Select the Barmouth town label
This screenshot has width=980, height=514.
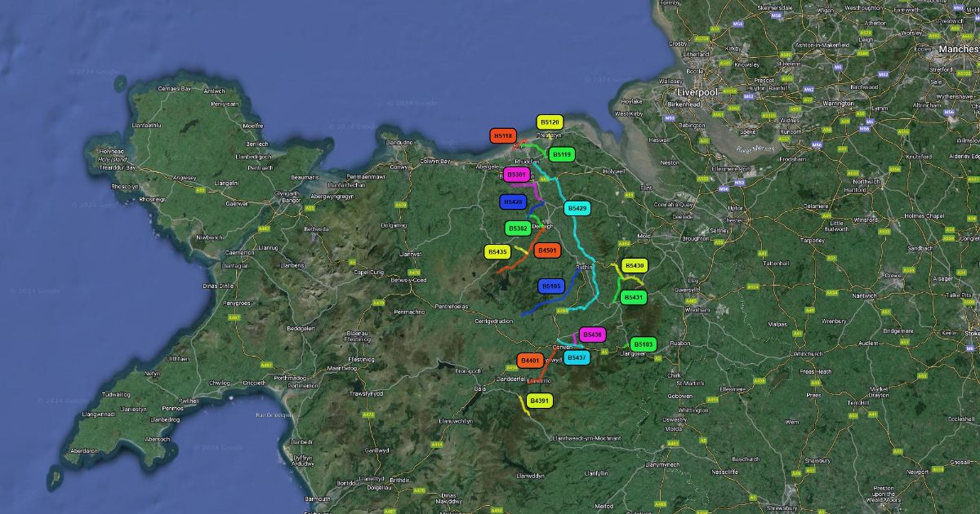(x=318, y=498)
